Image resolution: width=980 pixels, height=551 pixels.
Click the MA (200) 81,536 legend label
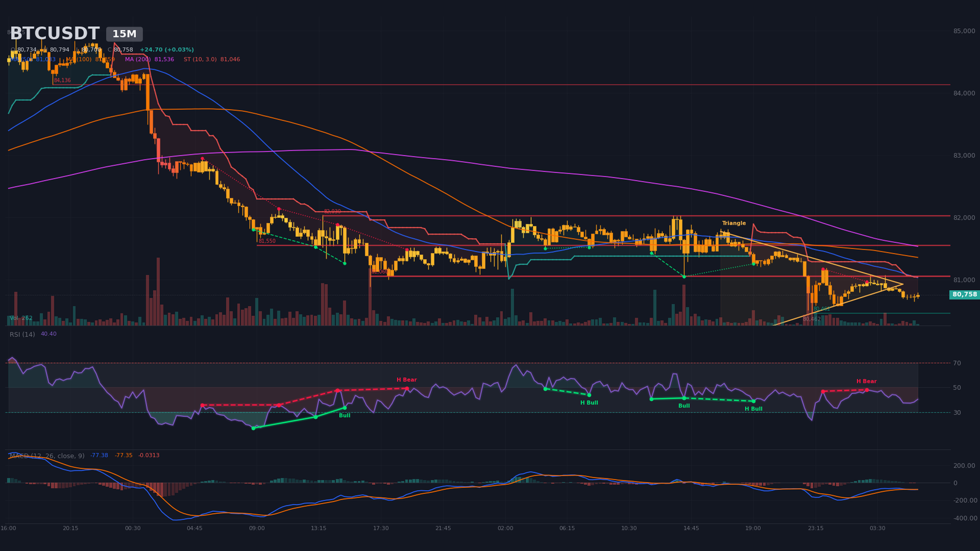pyautogui.click(x=149, y=59)
